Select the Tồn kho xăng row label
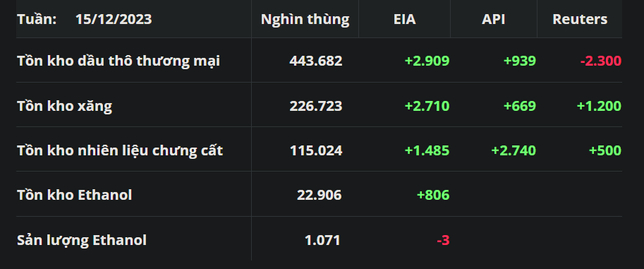This screenshot has width=644, height=269. pyautogui.click(x=64, y=106)
